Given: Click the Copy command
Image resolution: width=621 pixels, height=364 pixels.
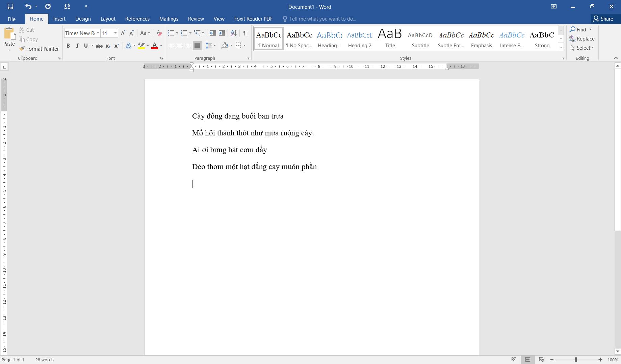Looking at the screenshot, I should point(28,40).
